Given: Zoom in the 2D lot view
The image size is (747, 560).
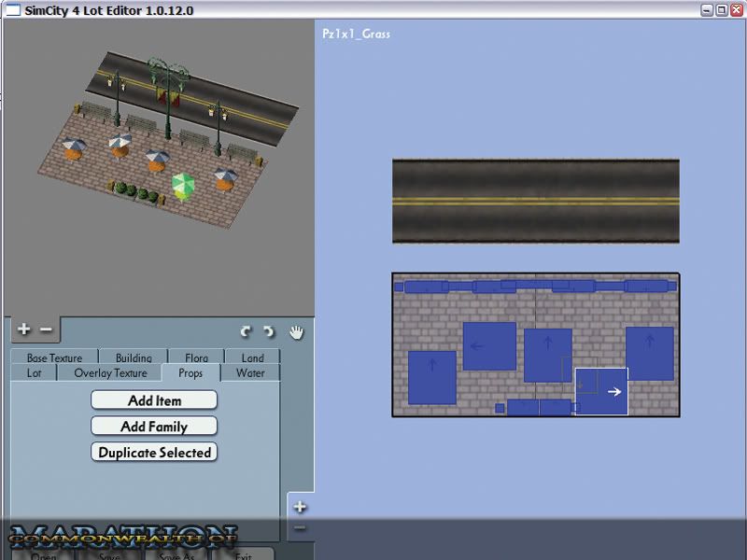Looking at the screenshot, I should 300,507.
